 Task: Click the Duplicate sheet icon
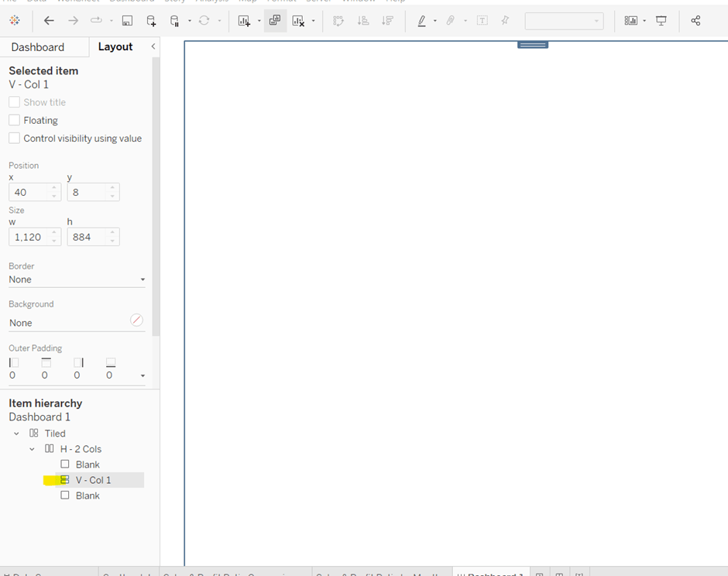point(275,21)
